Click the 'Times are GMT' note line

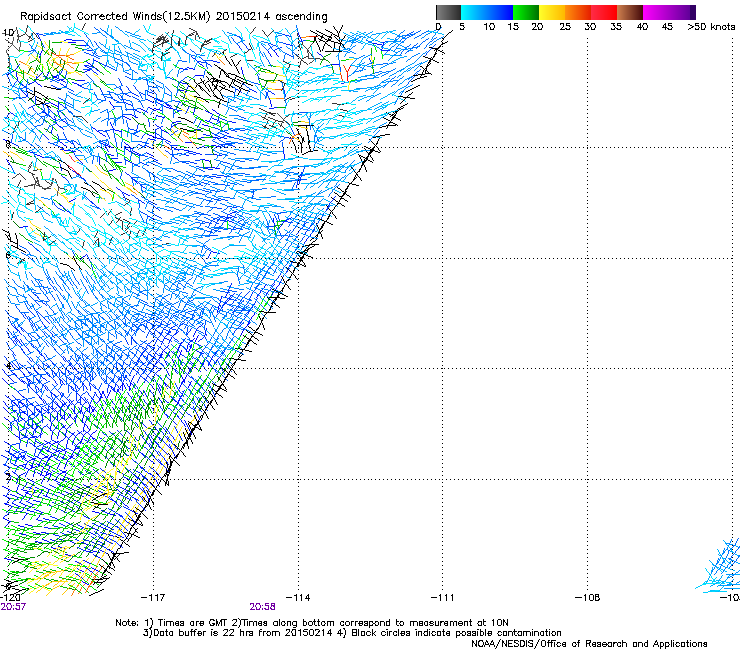coord(311,623)
